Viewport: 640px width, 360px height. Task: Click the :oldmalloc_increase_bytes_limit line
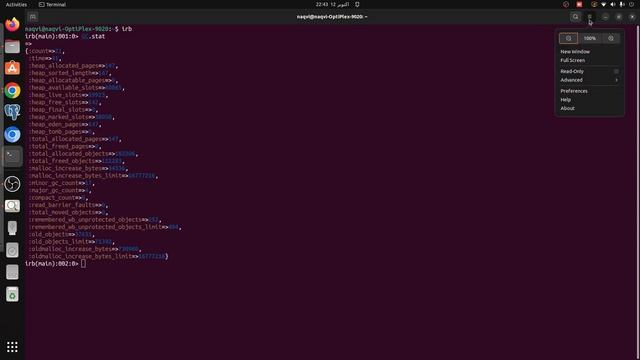coord(98,256)
